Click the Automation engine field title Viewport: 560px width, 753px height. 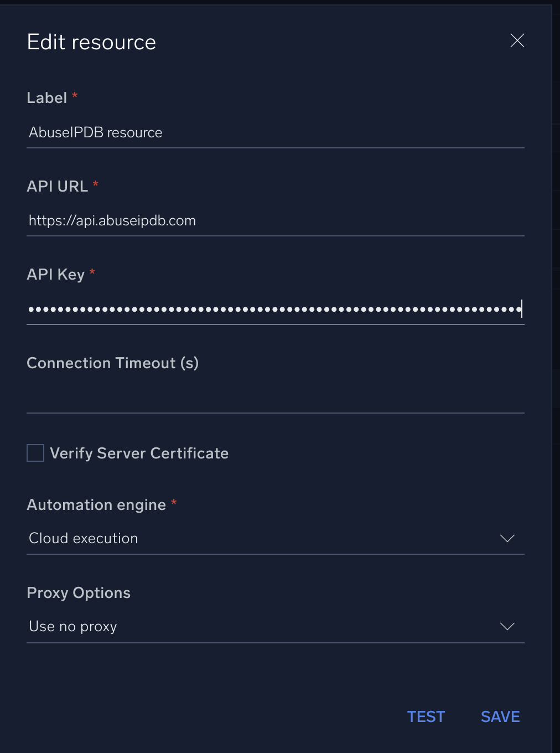click(x=96, y=505)
